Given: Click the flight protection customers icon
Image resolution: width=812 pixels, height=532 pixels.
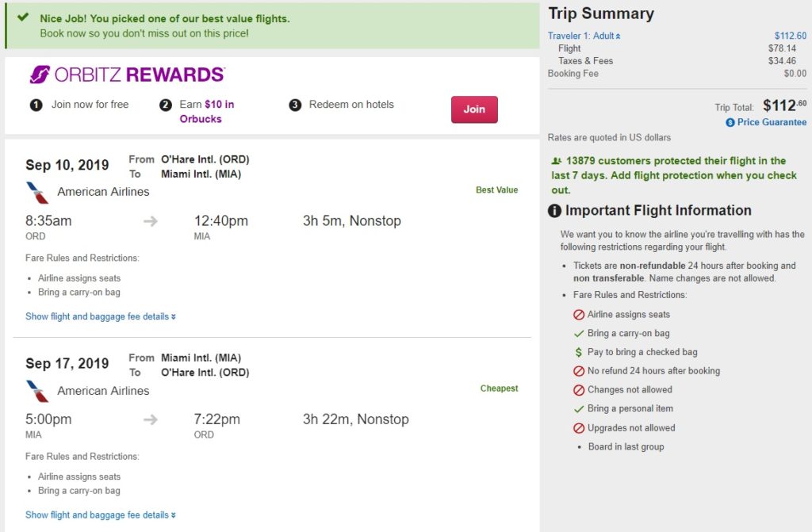Looking at the screenshot, I should (x=555, y=161).
